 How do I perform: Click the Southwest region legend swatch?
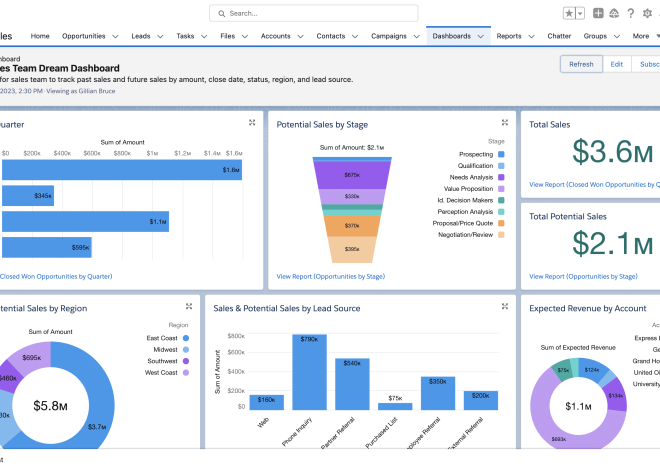[186, 361]
